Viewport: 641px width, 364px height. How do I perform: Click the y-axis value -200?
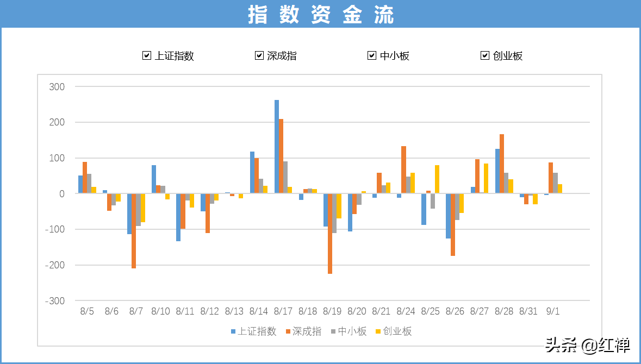click(55, 265)
